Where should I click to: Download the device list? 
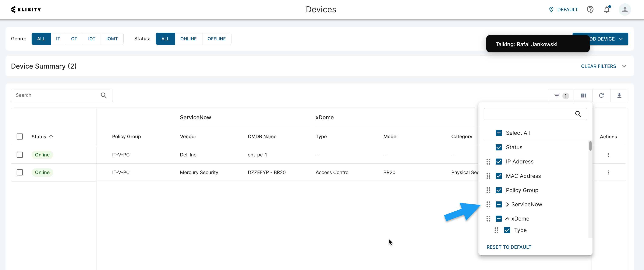[619, 95]
